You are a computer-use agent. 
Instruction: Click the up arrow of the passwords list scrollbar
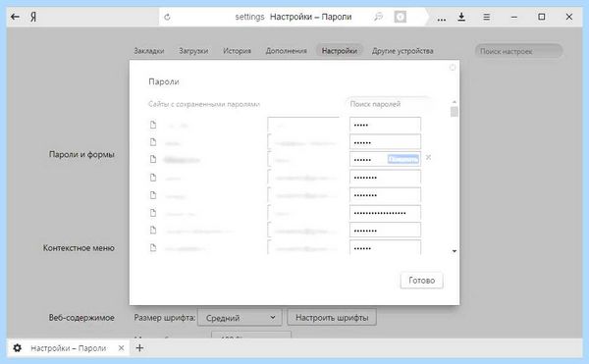tap(455, 102)
